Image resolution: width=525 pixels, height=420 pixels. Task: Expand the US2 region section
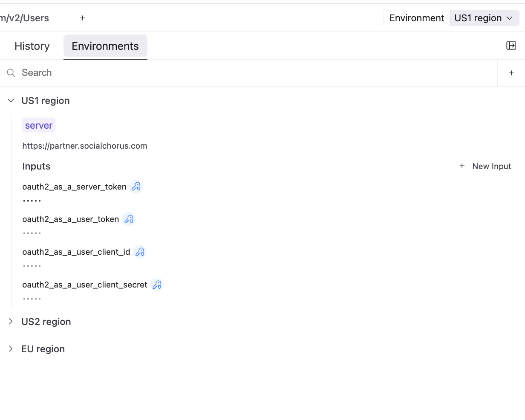click(11, 322)
